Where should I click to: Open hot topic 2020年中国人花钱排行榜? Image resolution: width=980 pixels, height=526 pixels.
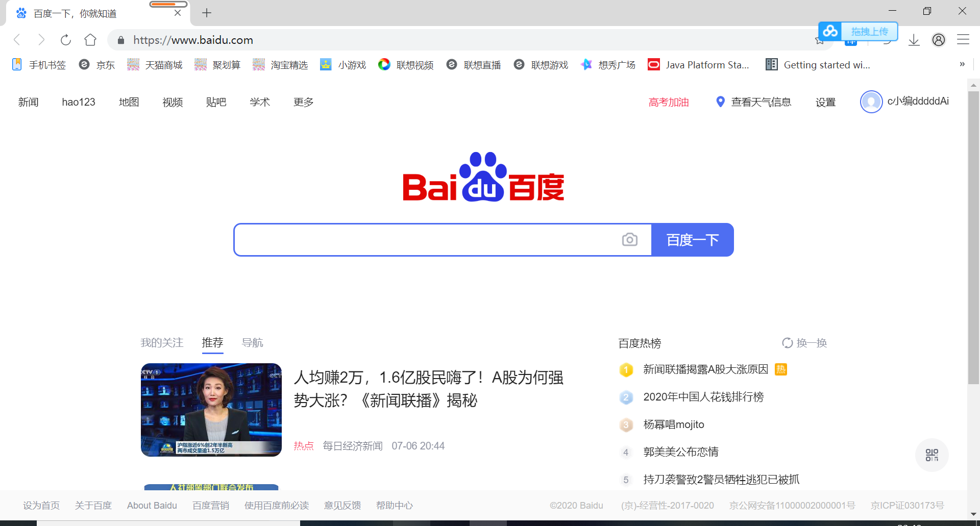point(703,397)
